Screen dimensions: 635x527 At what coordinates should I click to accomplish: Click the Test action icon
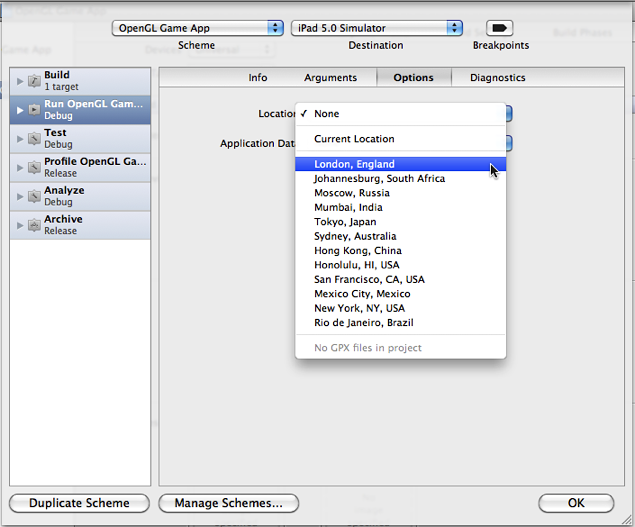[x=34, y=139]
